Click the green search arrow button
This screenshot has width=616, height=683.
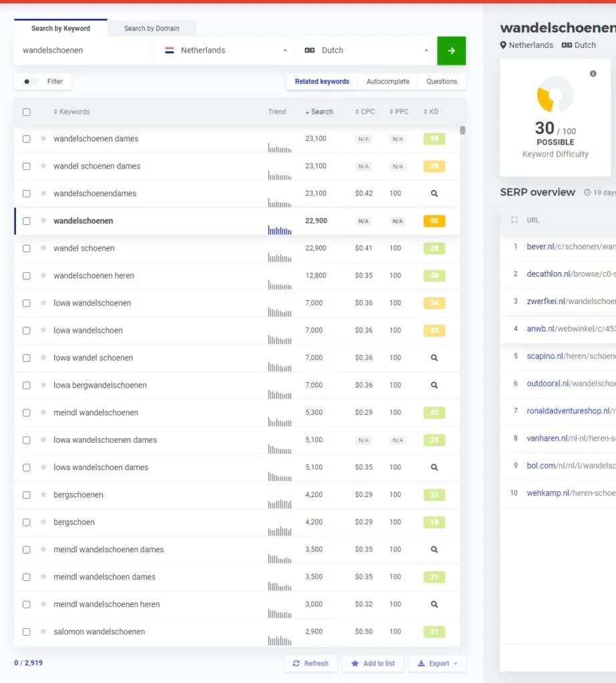point(451,51)
